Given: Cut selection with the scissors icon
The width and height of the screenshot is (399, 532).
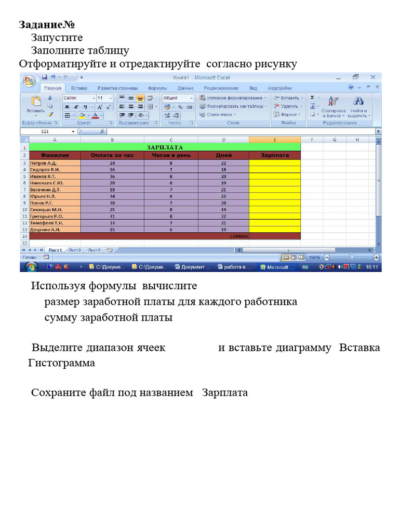Looking at the screenshot, I should (x=50, y=98).
